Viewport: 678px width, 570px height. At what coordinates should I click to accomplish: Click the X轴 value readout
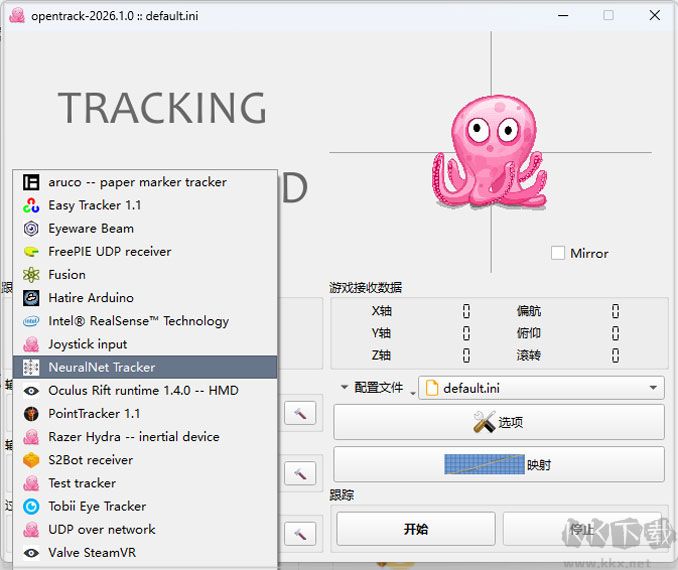click(466, 311)
